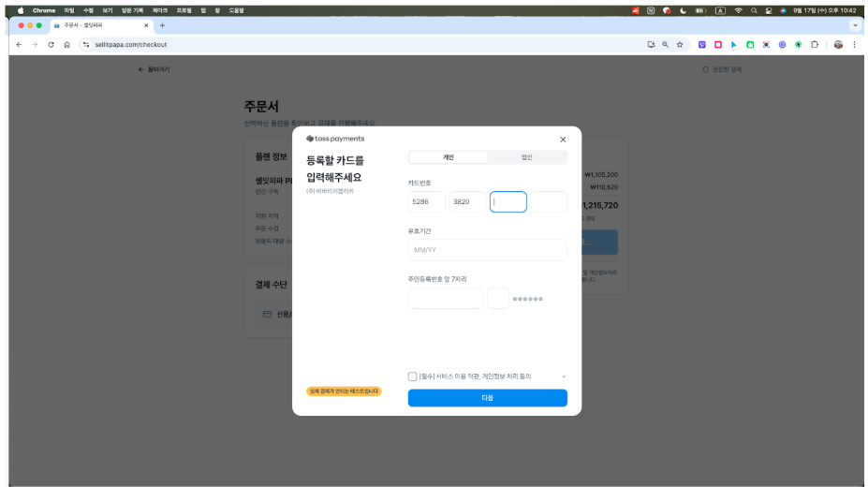868x487 pixels.
Task: Focus the fourth card number field
Action: (x=549, y=202)
